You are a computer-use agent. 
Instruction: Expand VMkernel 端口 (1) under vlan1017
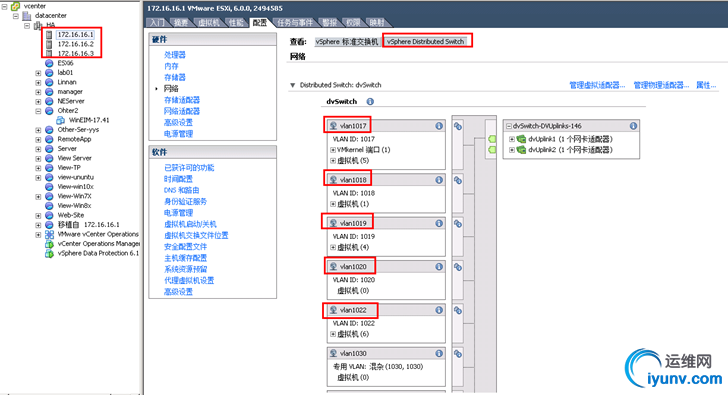333,150
